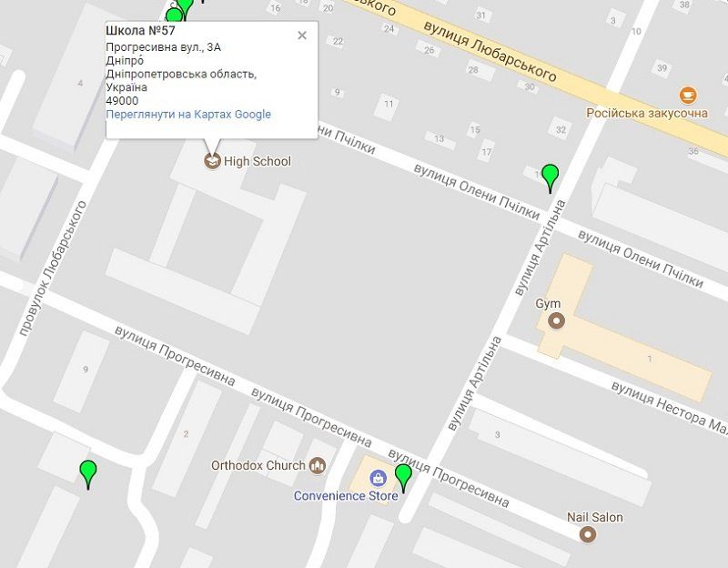Open 'Переглянути на Картах Google' link
728x568 pixels.
(x=188, y=115)
